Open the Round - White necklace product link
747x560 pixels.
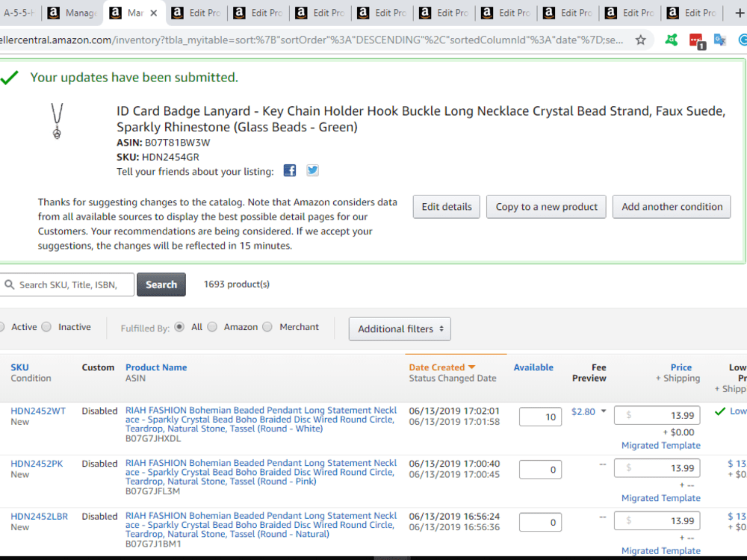pyautogui.click(x=261, y=420)
